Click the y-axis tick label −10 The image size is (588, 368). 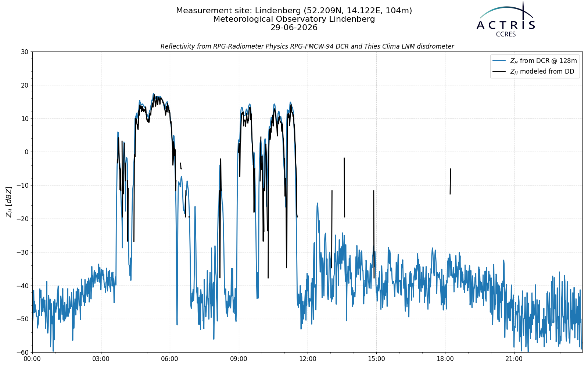[x=22, y=185]
